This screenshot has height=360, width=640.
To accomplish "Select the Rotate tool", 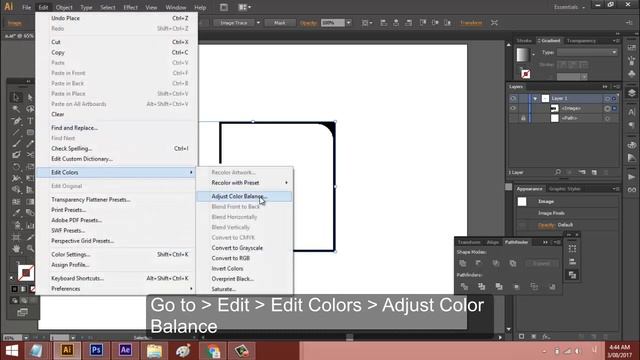I will [16, 167].
